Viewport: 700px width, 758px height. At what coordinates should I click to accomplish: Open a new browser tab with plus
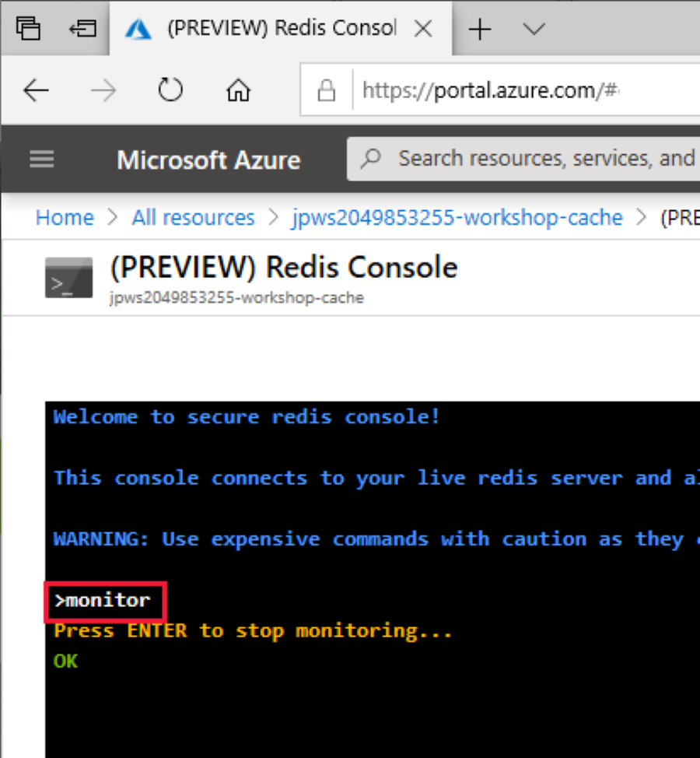(480, 29)
